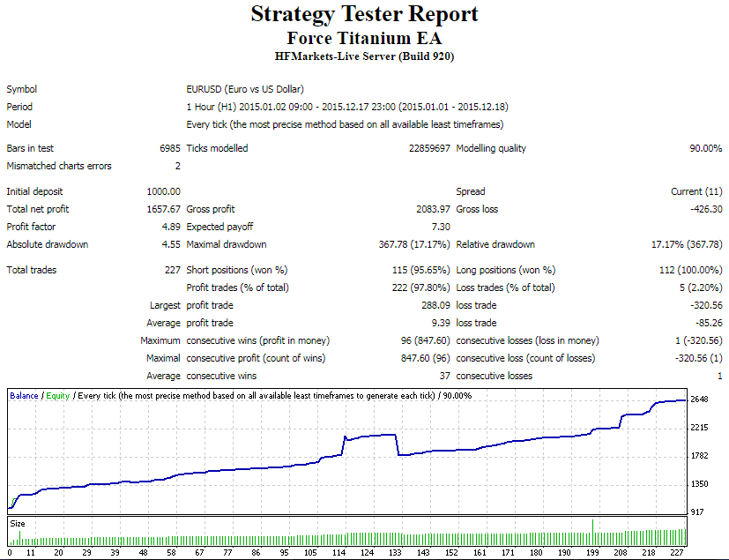Click the HFMarkets-Live Server build label

(x=364, y=56)
